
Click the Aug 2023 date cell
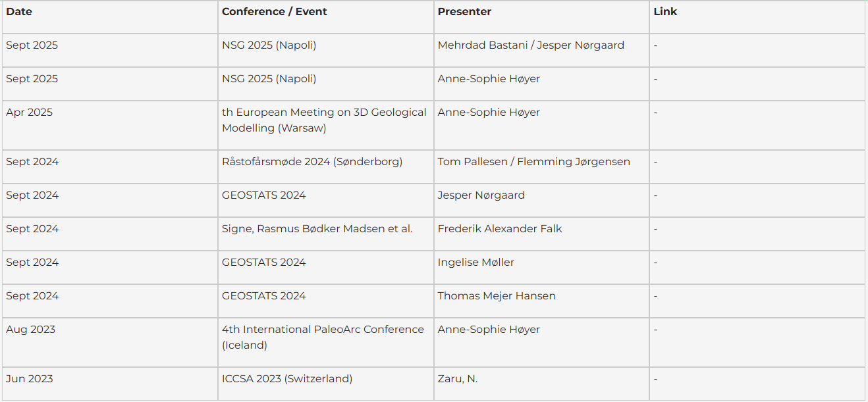[31, 330]
